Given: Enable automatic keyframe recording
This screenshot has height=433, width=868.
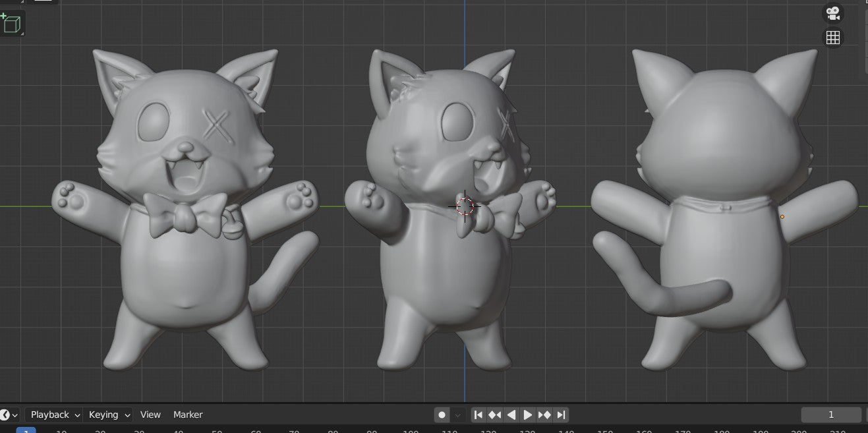Looking at the screenshot, I should click(442, 415).
